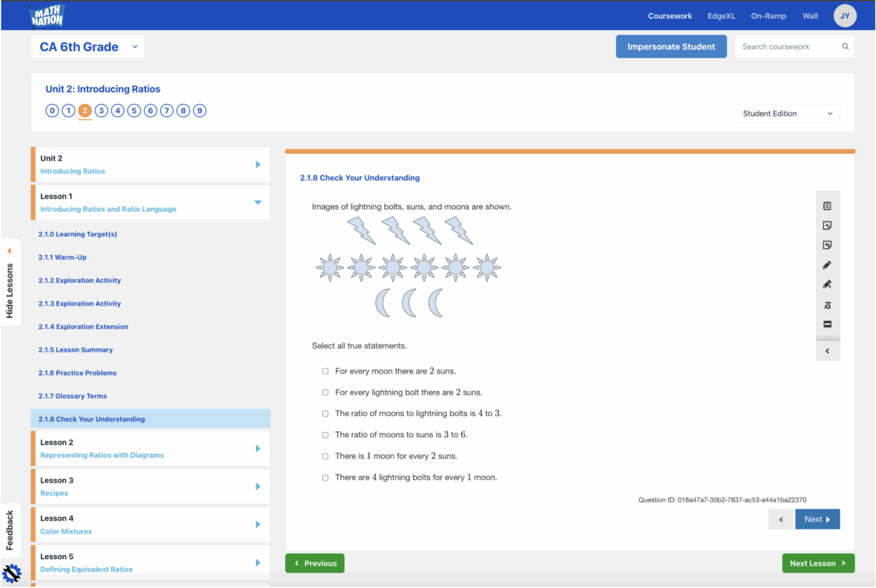
Task: Click the pencil-with-eye annotation icon
Action: (828, 284)
